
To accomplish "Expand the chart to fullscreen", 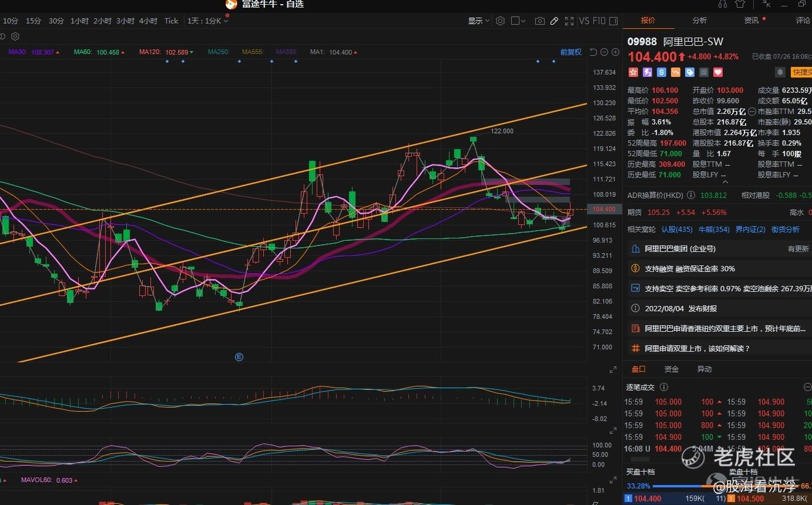I will coord(569,21).
